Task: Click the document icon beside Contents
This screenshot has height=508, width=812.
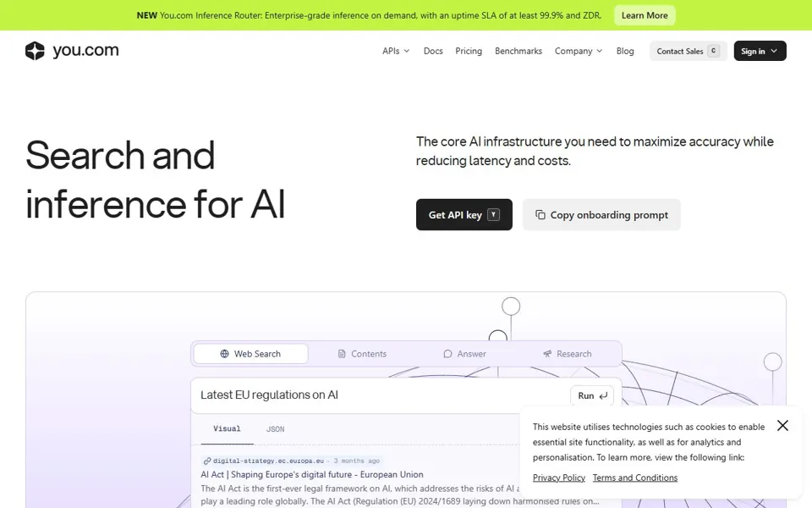Action: pos(342,354)
